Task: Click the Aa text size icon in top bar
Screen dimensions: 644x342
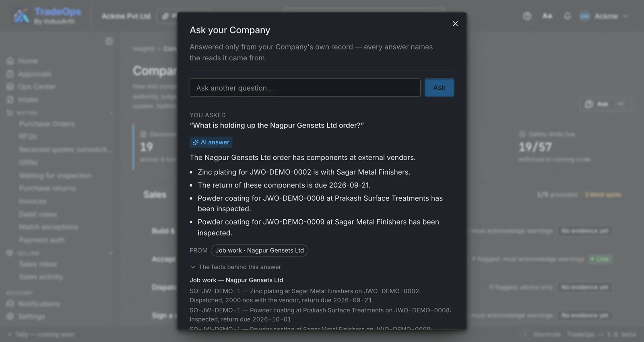Action: [x=547, y=16]
